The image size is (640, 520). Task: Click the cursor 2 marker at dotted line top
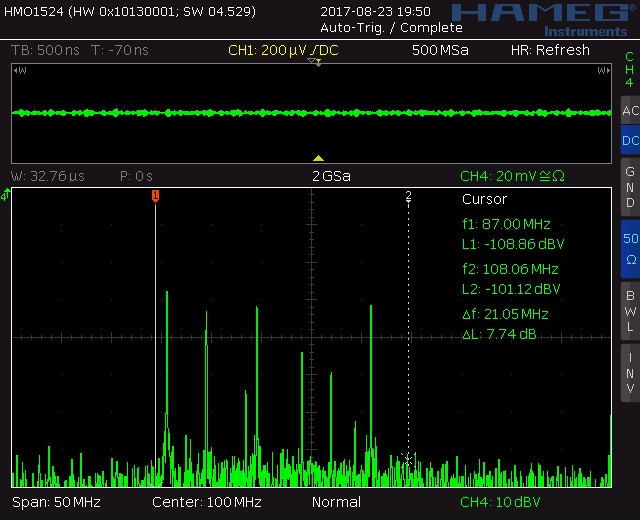click(x=408, y=196)
